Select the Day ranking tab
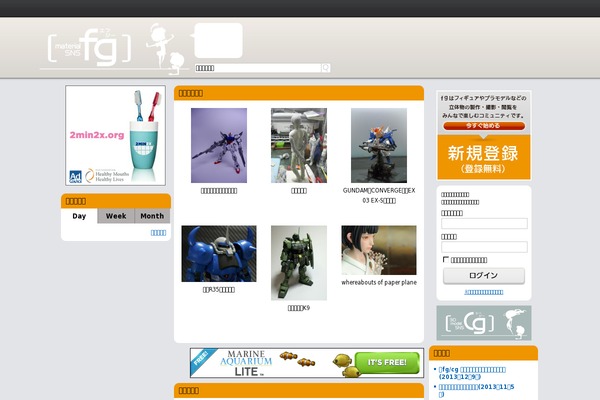The width and height of the screenshot is (600, 400). [79, 216]
